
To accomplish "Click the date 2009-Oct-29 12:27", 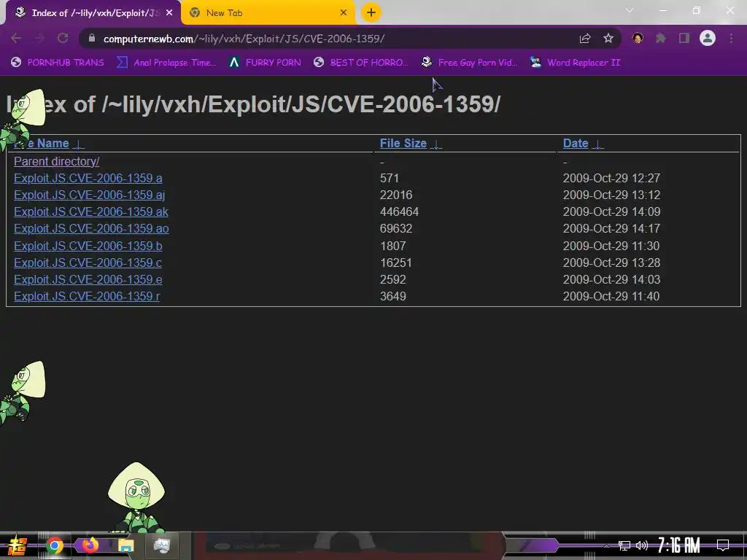I will click(612, 178).
